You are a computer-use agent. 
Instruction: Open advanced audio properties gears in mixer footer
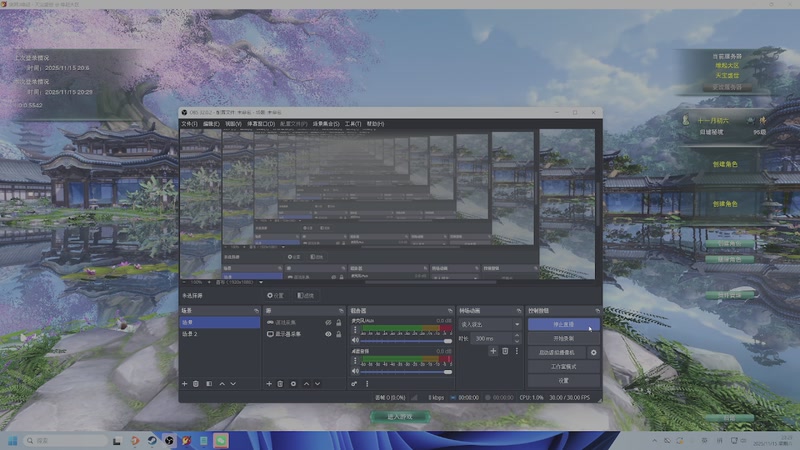pos(354,384)
